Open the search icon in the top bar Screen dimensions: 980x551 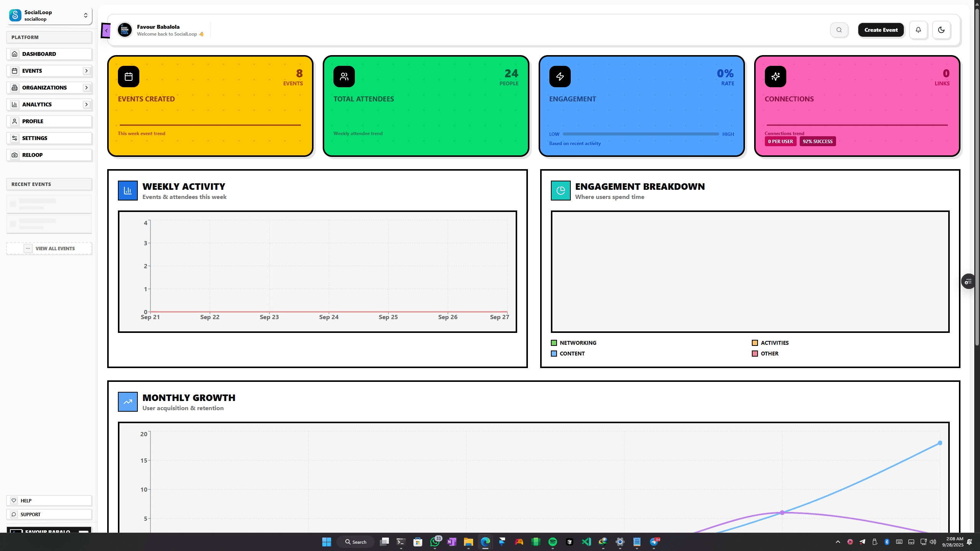[x=839, y=30]
